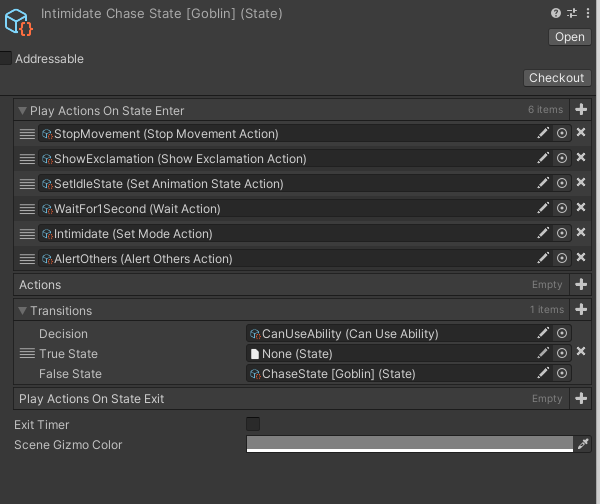Pick color with Scene Gizmo eyedropper
This screenshot has height=504, width=600.
[583, 444]
